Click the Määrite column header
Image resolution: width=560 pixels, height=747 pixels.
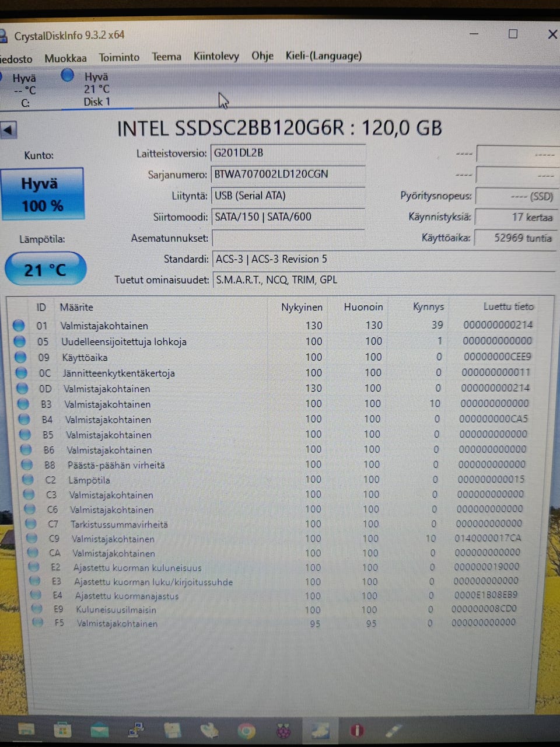click(x=76, y=307)
